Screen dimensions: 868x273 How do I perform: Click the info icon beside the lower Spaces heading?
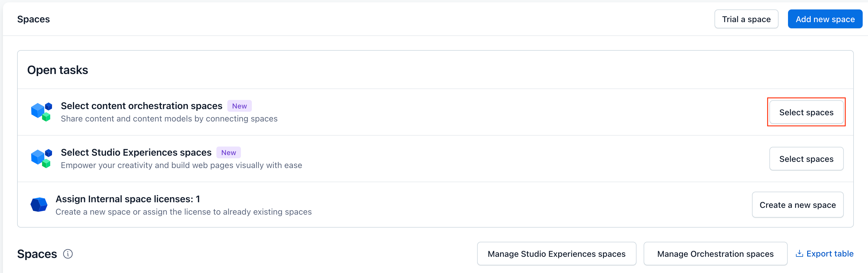tap(68, 254)
